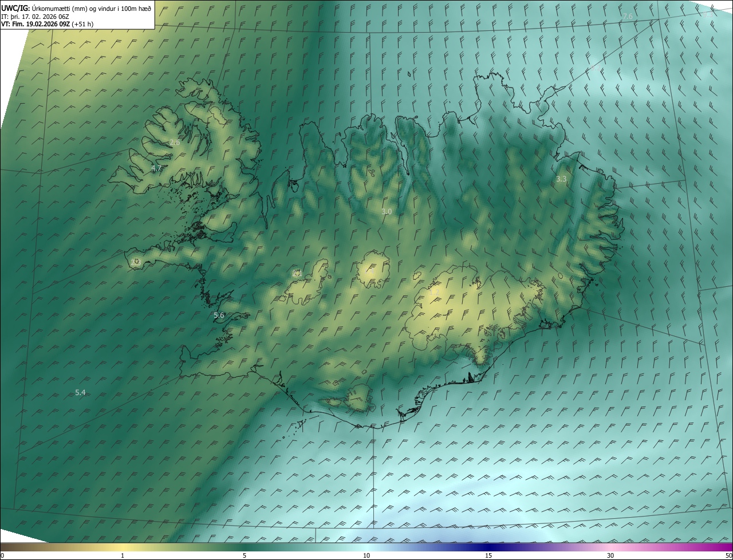Click the colour scale tick label '10'
The width and height of the screenshot is (733, 560).
click(x=366, y=555)
